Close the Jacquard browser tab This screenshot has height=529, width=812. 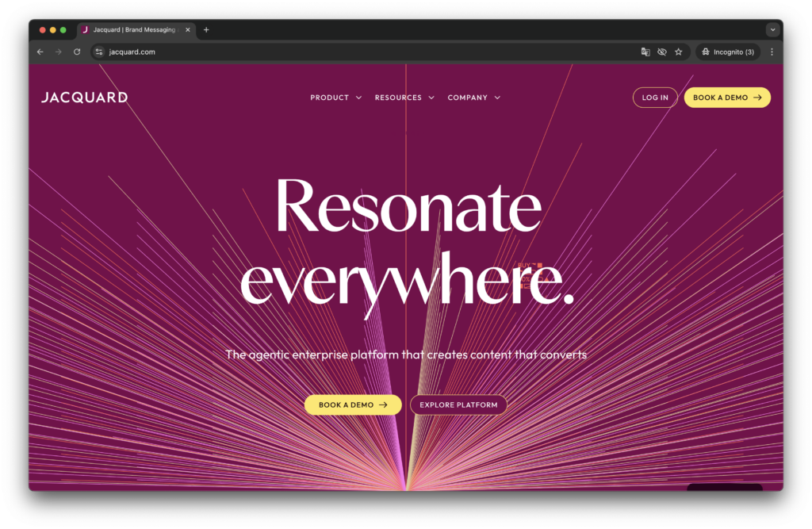188,30
